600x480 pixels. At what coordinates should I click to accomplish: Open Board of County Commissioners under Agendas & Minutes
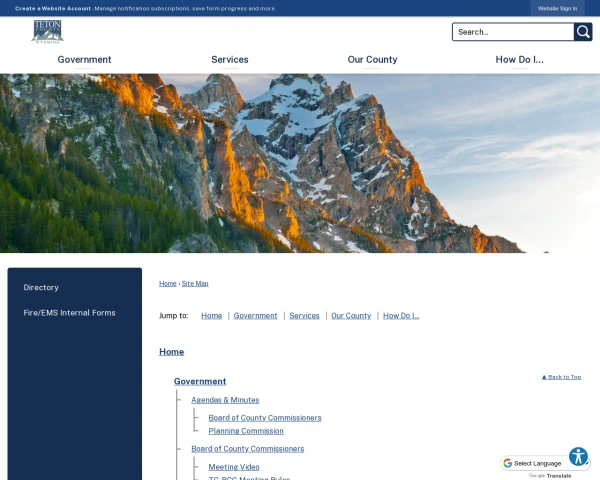(265, 418)
